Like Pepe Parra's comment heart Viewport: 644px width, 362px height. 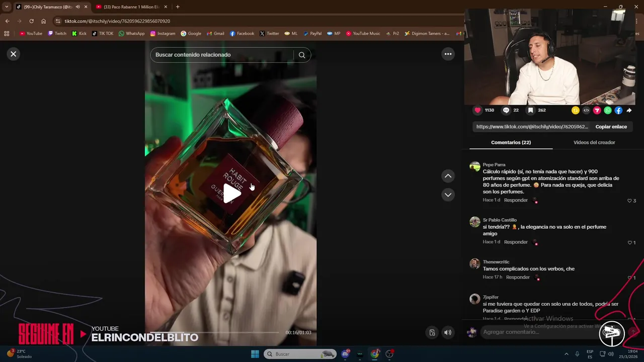point(629,201)
